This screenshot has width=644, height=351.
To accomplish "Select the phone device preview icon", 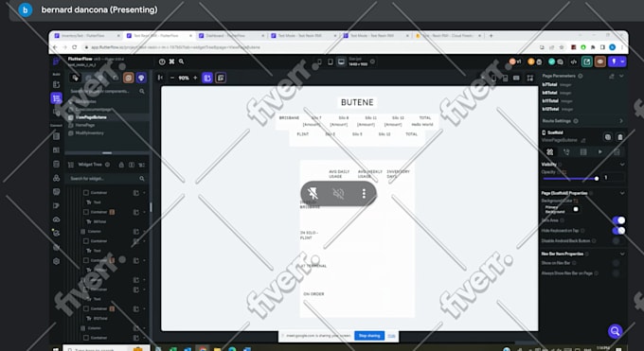I will coord(319,61).
